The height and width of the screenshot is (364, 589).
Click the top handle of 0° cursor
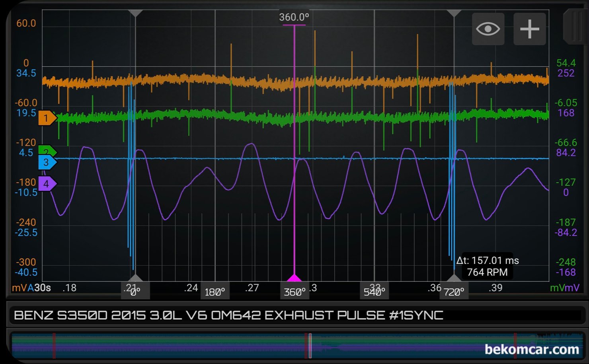pyautogui.click(x=135, y=13)
